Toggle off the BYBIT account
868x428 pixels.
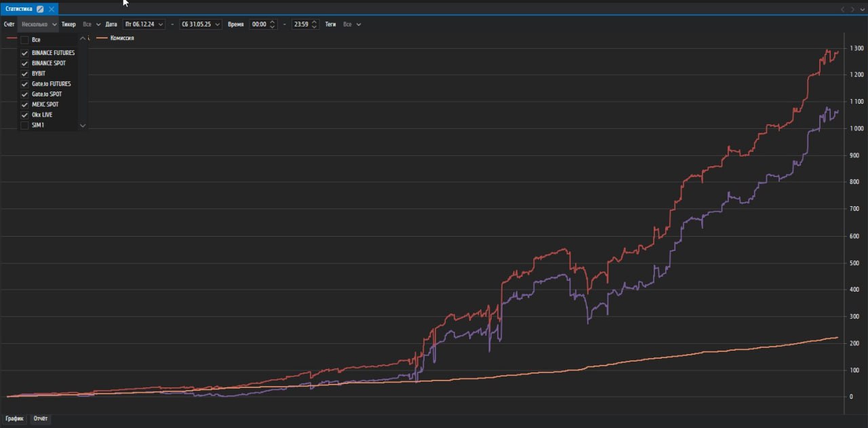pyautogui.click(x=25, y=73)
